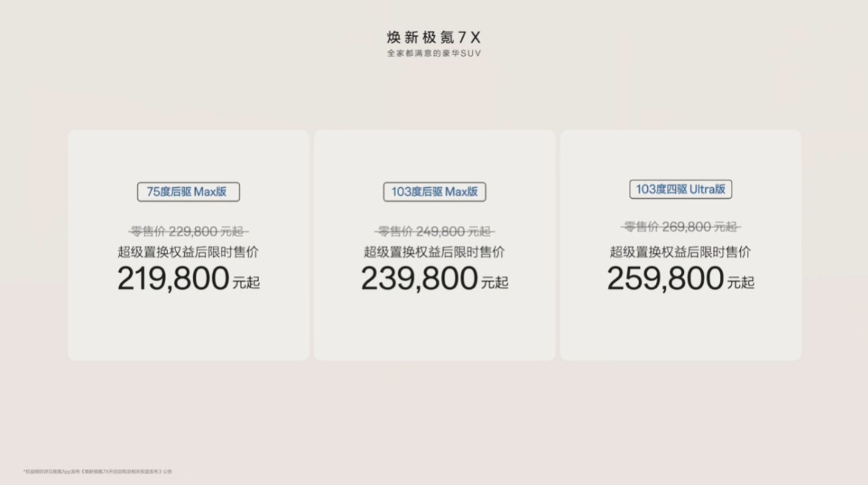Click 元起 beside the 239,800 price
The width and height of the screenshot is (868, 485).
[495, 282]
